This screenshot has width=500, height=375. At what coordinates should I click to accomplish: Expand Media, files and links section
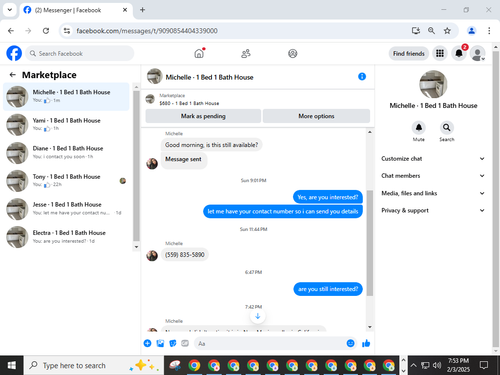click(x=433, y=193)
